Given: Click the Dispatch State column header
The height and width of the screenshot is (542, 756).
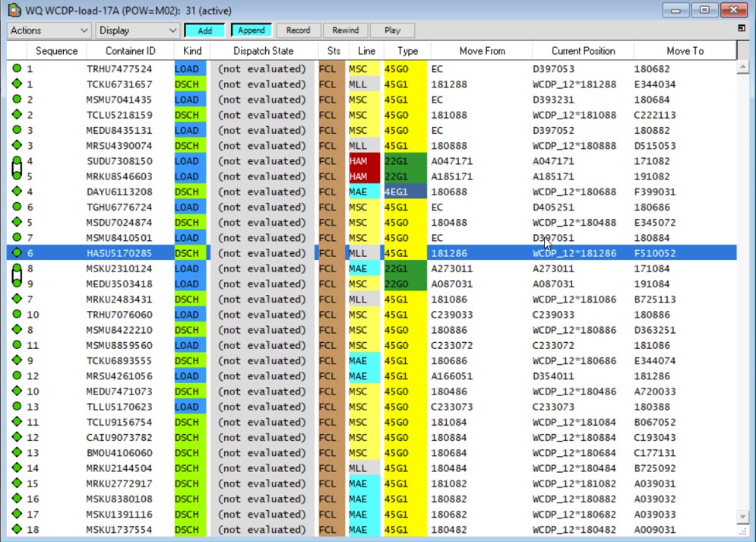Looking at the screenshot, I should (263, 51).
